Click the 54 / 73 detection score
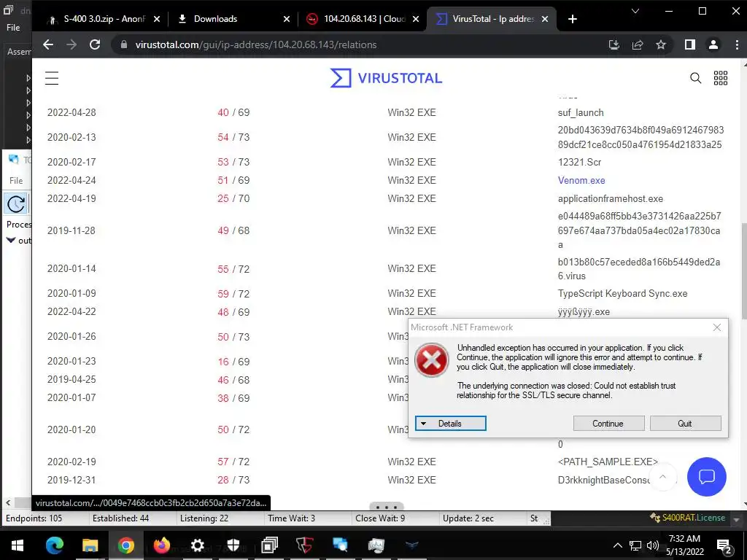The width and height of the screenshot is (747, 560). [233, 137]
